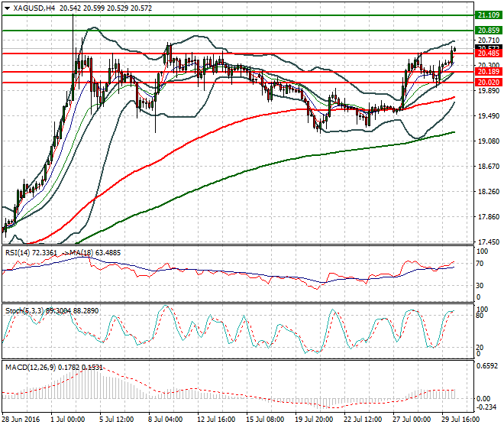
Task: Click the 18.260 price axis value
Action: click(x=489, y=192)
